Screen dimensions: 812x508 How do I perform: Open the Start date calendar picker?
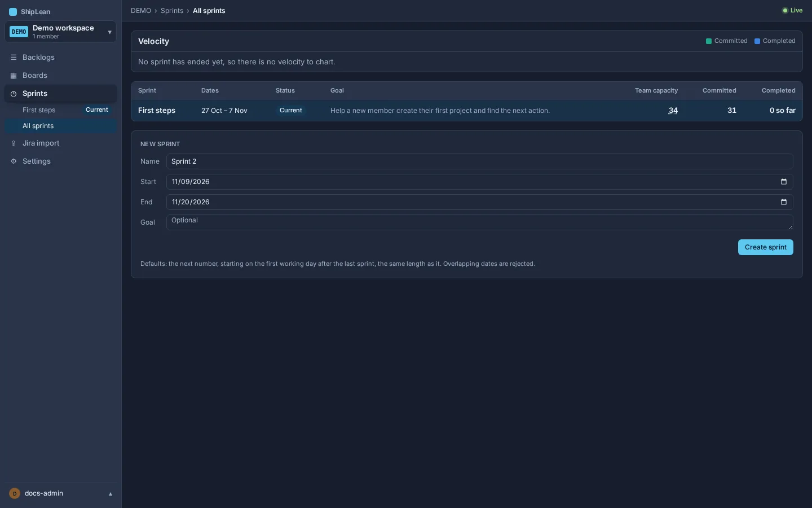click(783, 182)
